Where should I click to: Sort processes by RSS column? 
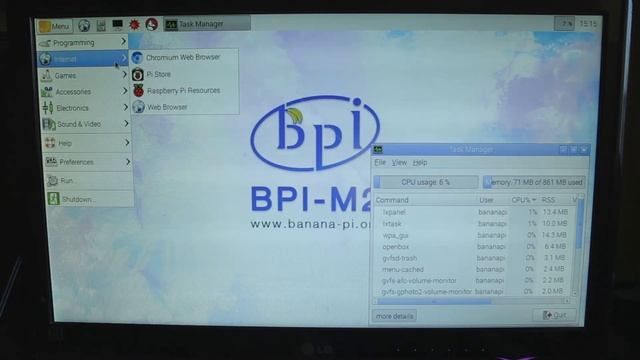554,200
